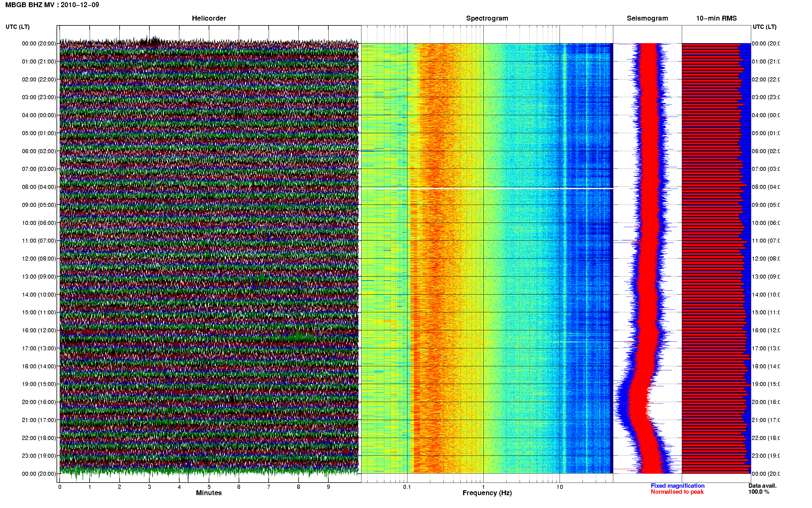Select the left "09:00 (05:00)" time label

pyautogui.click(x=39, y=205)
